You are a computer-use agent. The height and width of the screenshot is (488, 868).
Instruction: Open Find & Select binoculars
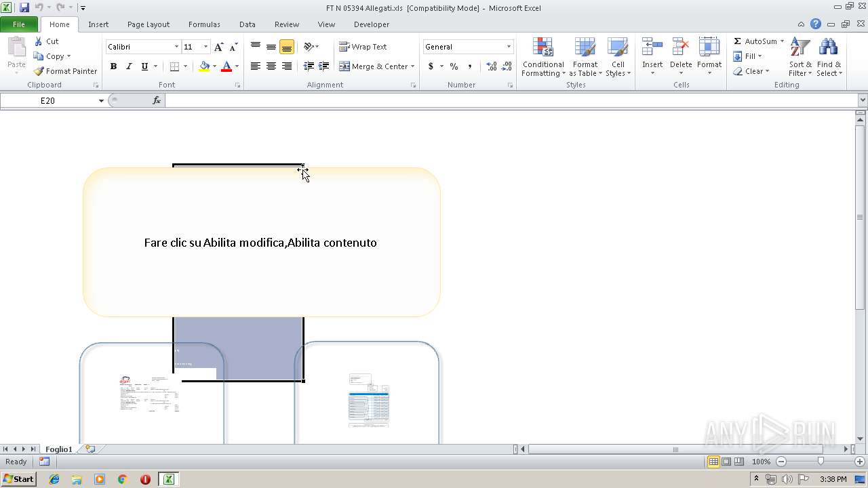click(x=829, y=58)
